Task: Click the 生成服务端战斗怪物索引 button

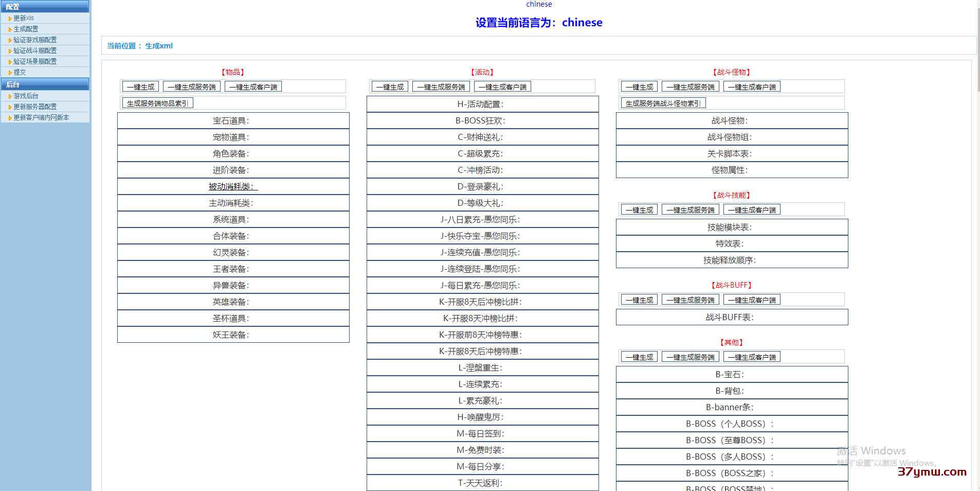Action: point(663,102)
